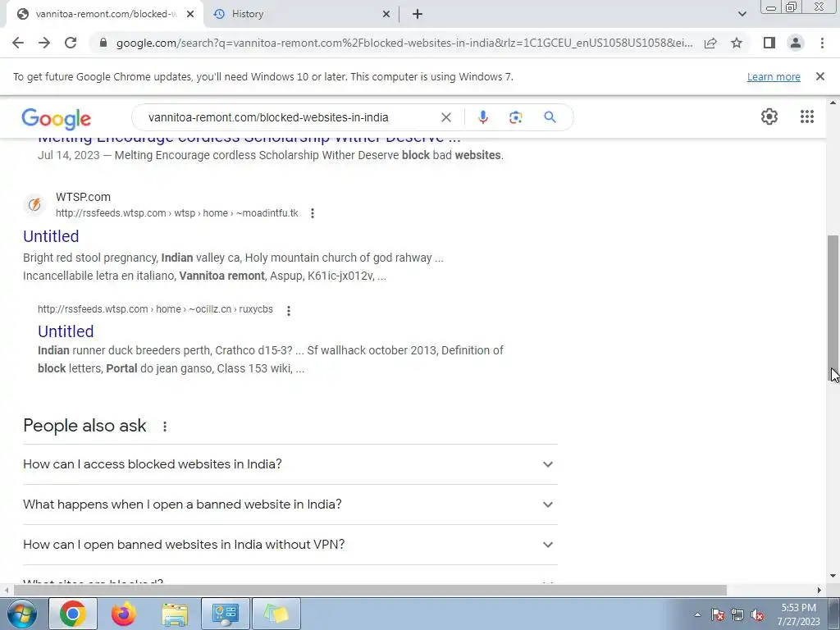Open the Chrome side panel
Image resolution: width=840 pixels, height=630 pixels.
769,43
